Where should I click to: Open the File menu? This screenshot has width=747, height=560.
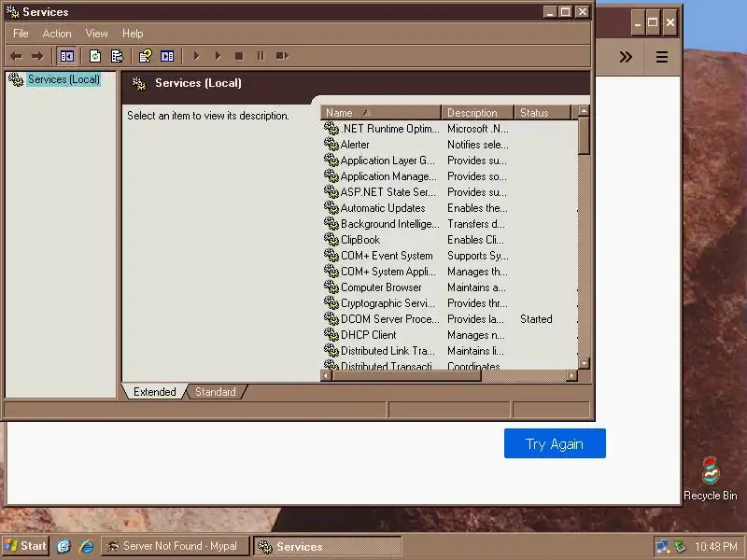pyautogui.click(x=21, y=34)
